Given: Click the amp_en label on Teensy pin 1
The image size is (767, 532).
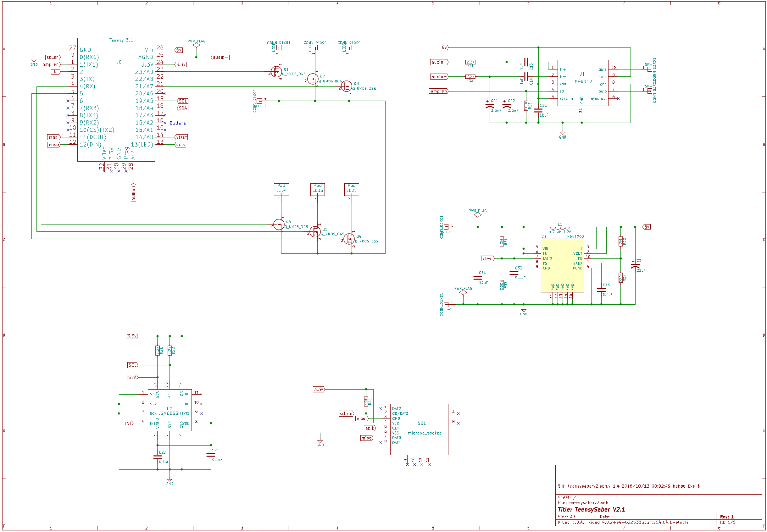Looking at the screenshot, I should 51,65.
